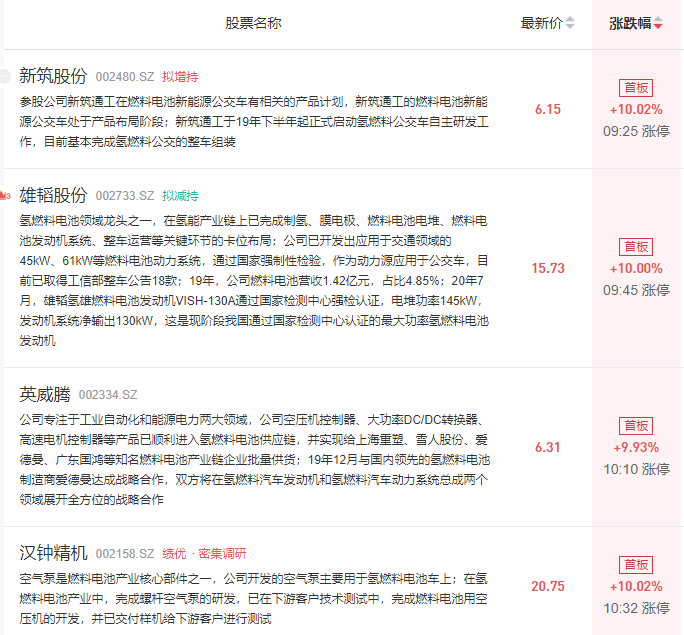684x635 pixels.
Task: Click 首板 badge in 英威腾 row
Action: coord(636,426)
